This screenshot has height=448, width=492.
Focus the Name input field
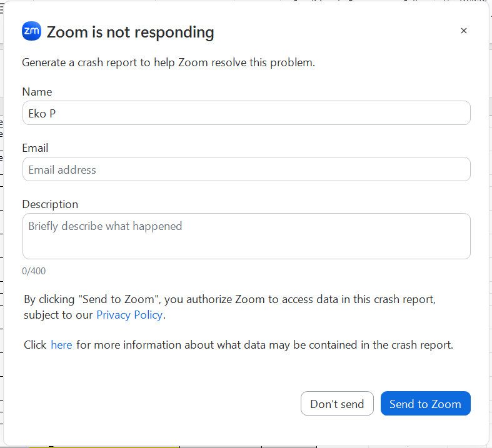246,113
